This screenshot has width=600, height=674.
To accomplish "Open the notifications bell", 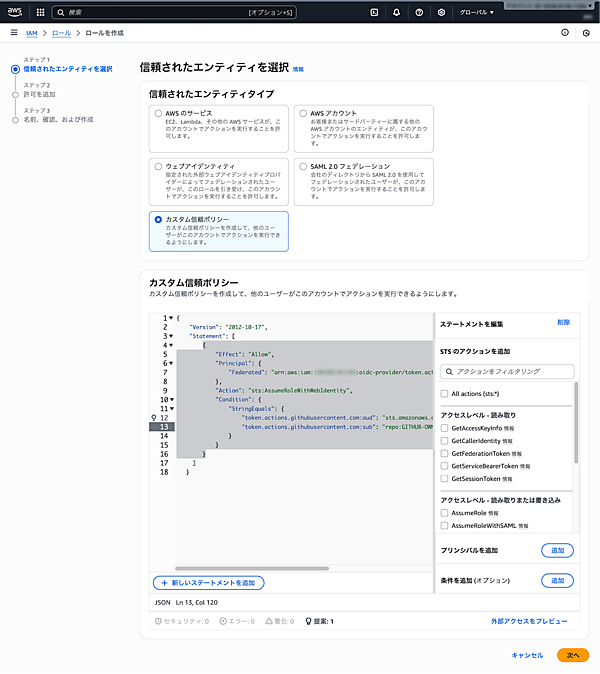I will point(397,13).
